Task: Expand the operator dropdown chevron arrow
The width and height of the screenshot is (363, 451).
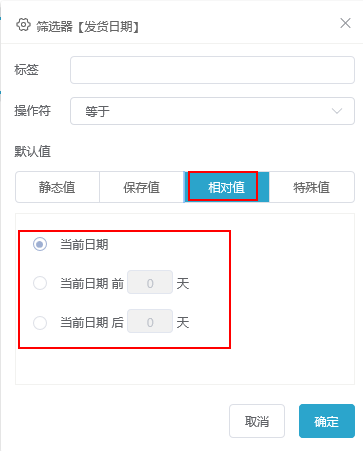Action: (337, 111)
